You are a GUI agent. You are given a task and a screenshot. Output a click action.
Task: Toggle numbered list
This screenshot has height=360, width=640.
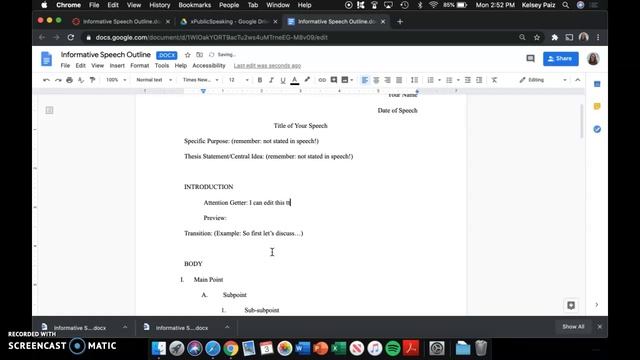430,80
